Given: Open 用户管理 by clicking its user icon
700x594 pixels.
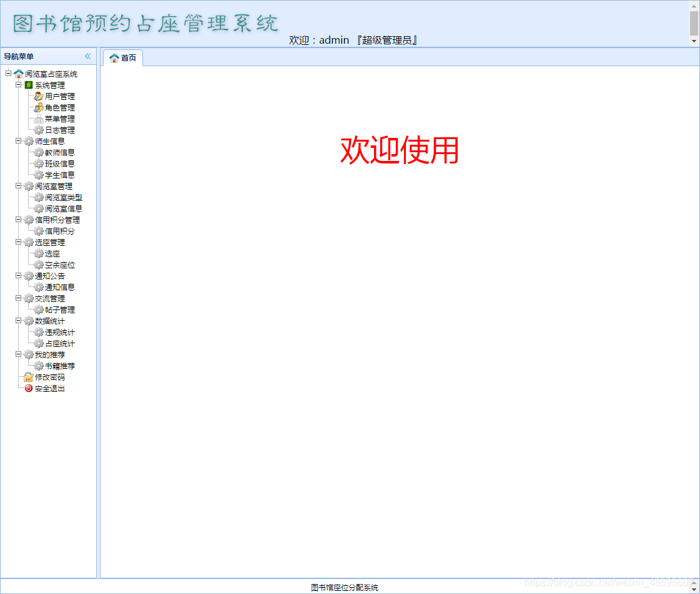Looking at the screenshot, I should (x=39, y=96).
